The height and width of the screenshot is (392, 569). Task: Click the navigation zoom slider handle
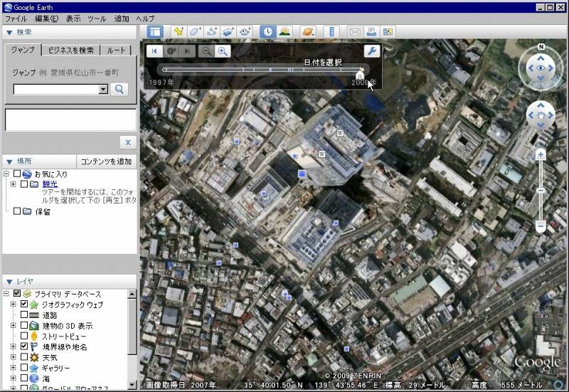pyautogui.click(x=541, y=191)
